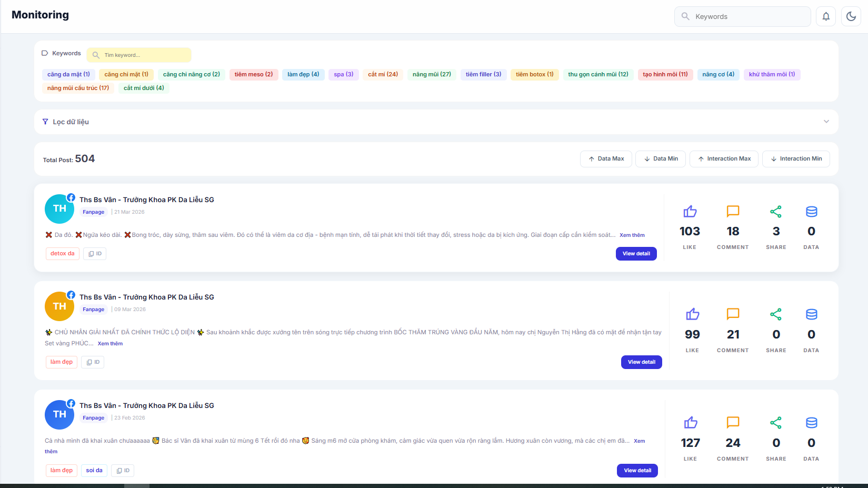Sort posts by Data Max
Viewport: 868px width, 488px height.
pyautogui.click(x=606, y=159)
